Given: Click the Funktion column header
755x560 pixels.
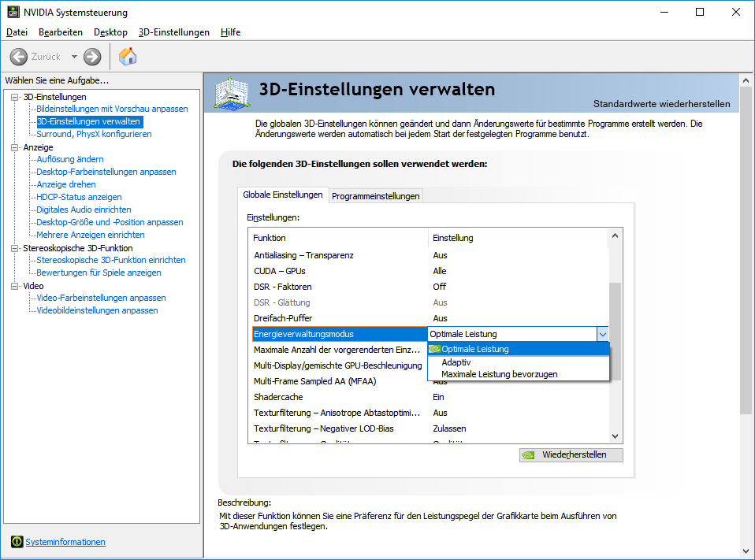Looking at the screenshot, I should point(339,238).
